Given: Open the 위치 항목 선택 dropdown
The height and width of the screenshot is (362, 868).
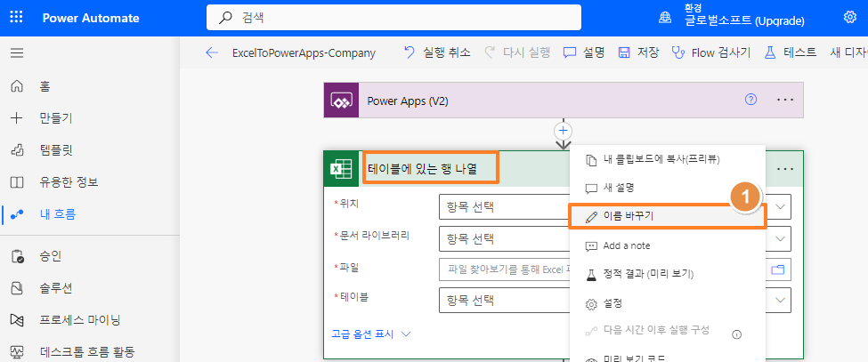Looking at the screenshot, I should [x=614, y=207].
